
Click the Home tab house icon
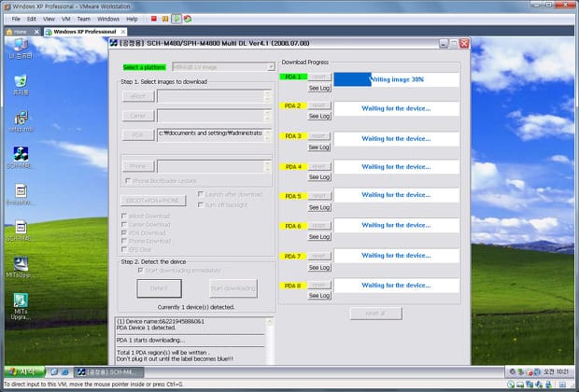[x=9, y=32]
